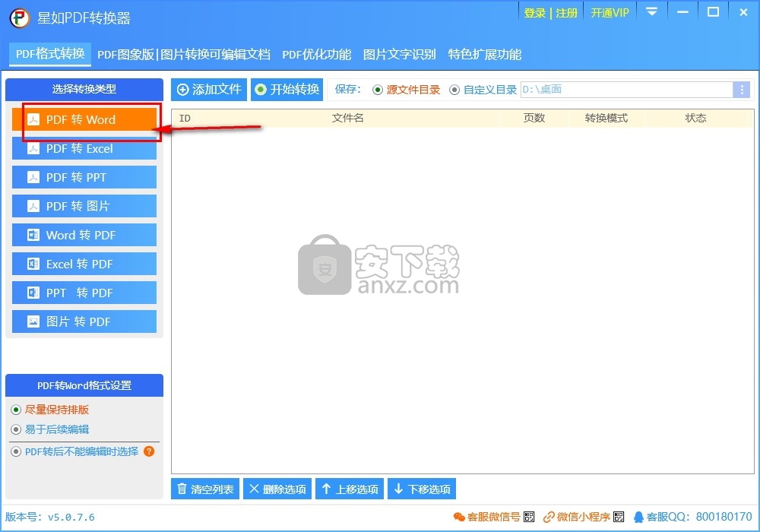
Task: Select Word 转 PDF conversion type
Action: (84, 235)
